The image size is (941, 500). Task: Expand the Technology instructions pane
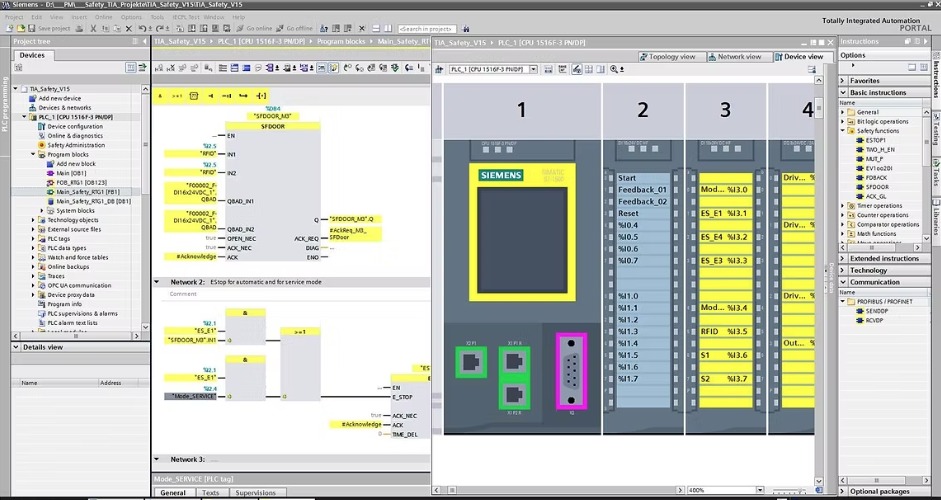pos(843,270)
